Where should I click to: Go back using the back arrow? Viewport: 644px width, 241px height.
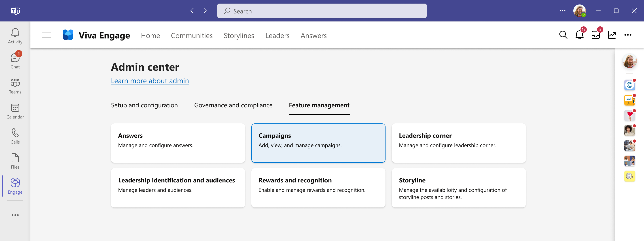(192, 11)
